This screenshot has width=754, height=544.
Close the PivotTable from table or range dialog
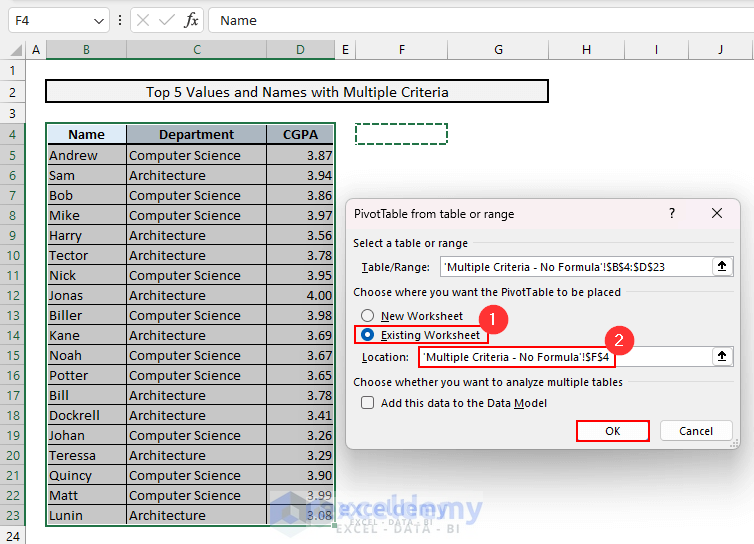tap(716, 213)
